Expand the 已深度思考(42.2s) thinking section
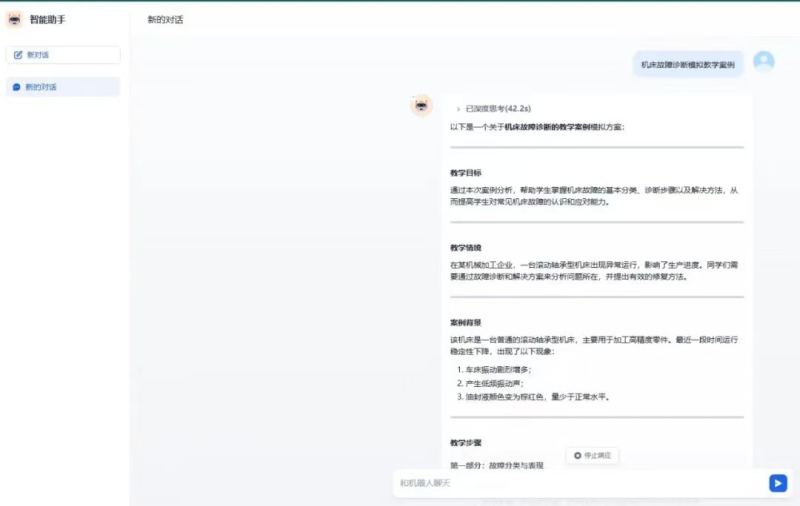This screenshot has width=800, height=506. [x=494, y=109]
